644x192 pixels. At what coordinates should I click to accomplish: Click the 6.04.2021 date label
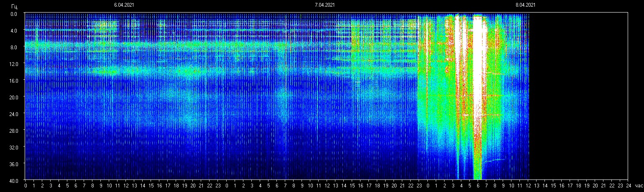point(124,5)
